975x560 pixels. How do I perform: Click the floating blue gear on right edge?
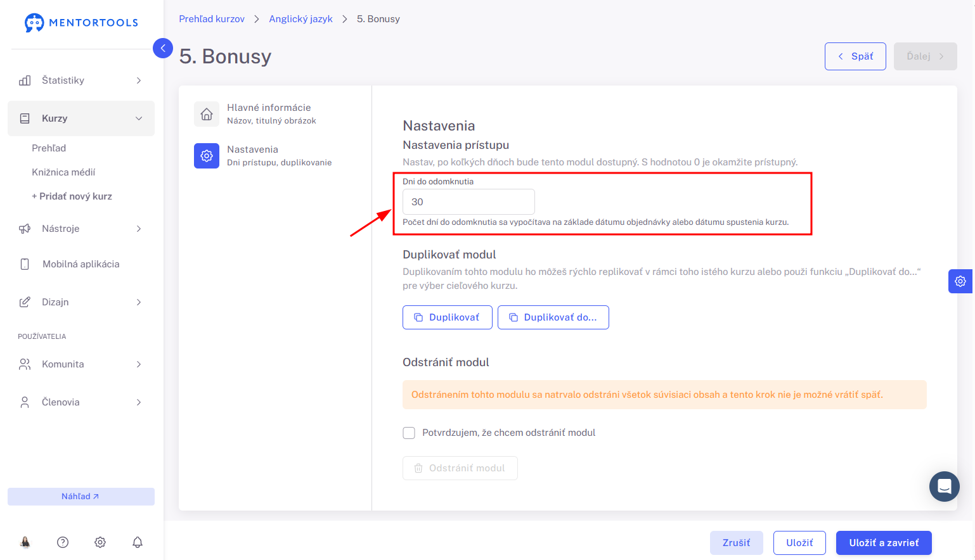pyautogui.click(x=960, y=281)
